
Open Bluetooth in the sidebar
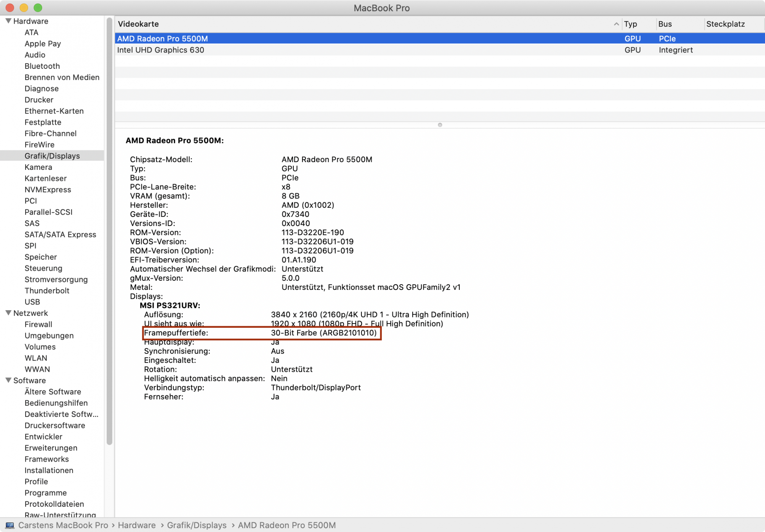pyautogui.click(x=42, y=66)
